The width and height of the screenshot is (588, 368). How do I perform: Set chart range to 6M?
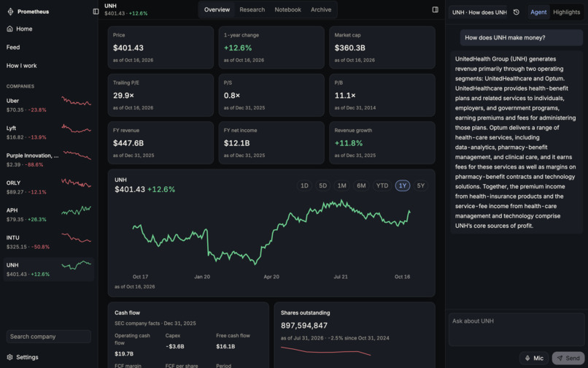[361, 185]
